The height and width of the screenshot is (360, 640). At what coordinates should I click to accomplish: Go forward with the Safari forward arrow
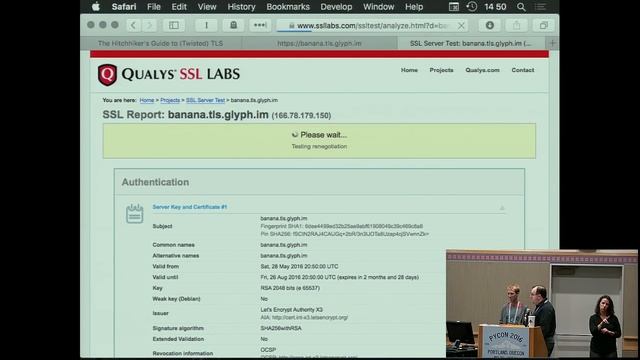click(149, 25)
